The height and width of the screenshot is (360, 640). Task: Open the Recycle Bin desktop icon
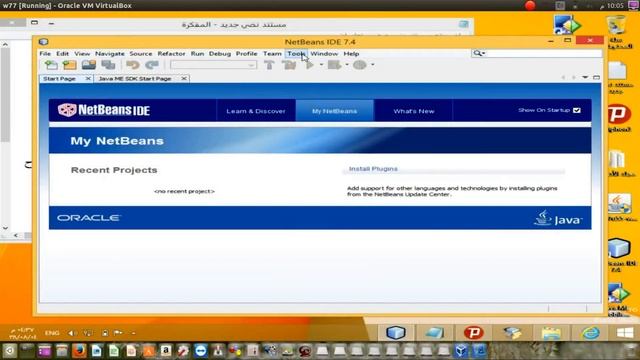(x=617, y=25)
